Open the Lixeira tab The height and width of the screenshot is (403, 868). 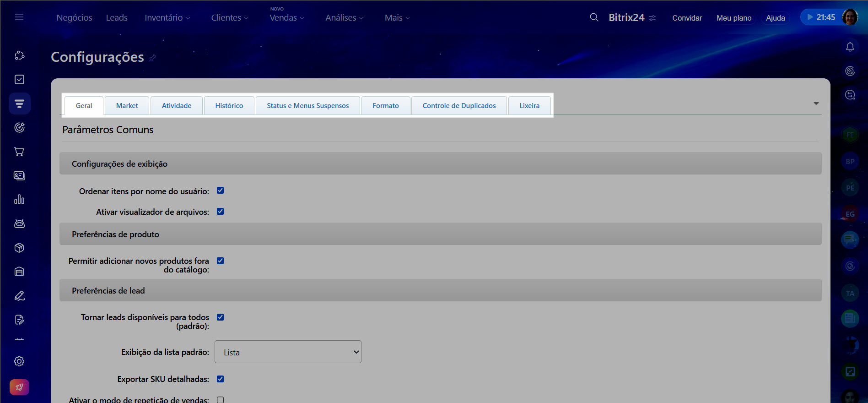[x=529, y=106]
